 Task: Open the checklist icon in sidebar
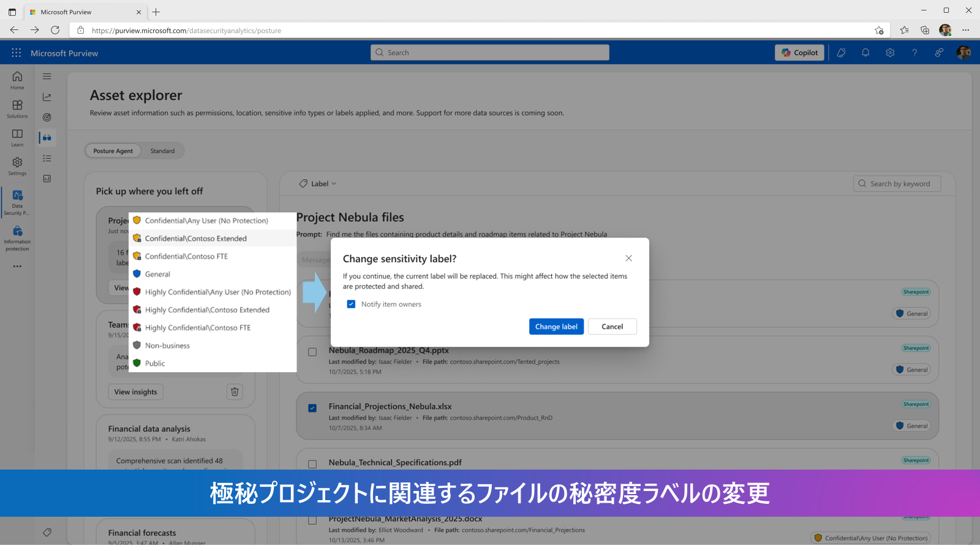click(x=47, y=159)
